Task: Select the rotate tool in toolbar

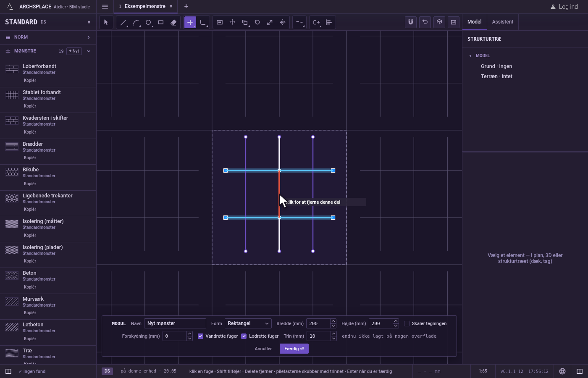Action: click(x=257, y=22)
